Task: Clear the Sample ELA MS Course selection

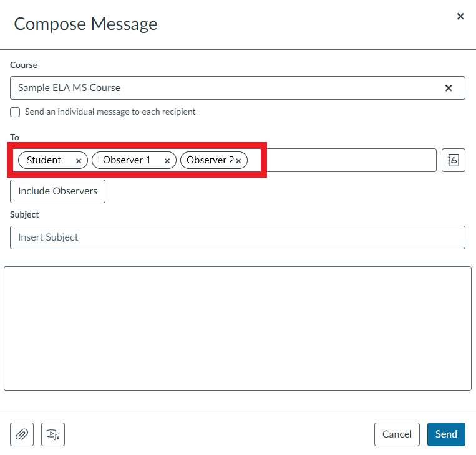Action: (x=449, y=88)
